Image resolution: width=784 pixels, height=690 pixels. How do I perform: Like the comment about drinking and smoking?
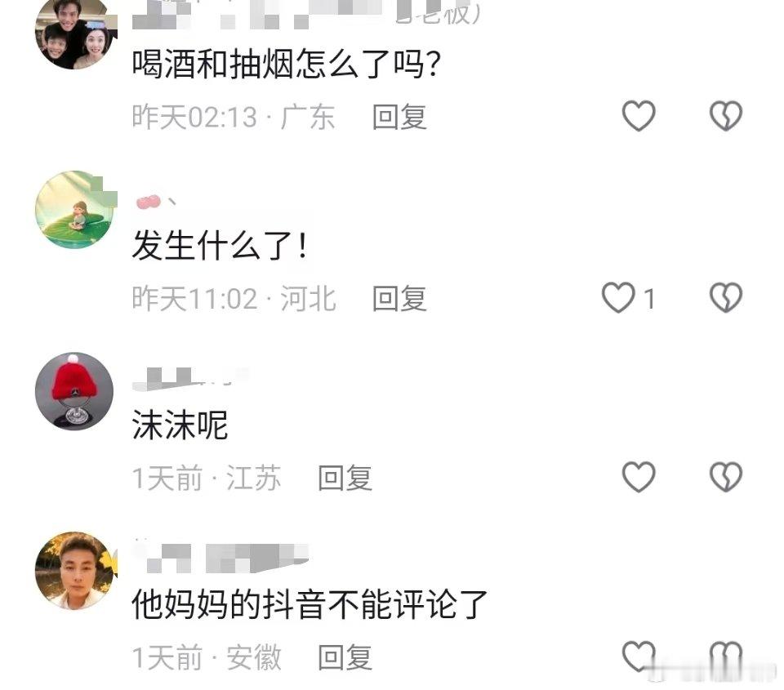coord(639,115)
